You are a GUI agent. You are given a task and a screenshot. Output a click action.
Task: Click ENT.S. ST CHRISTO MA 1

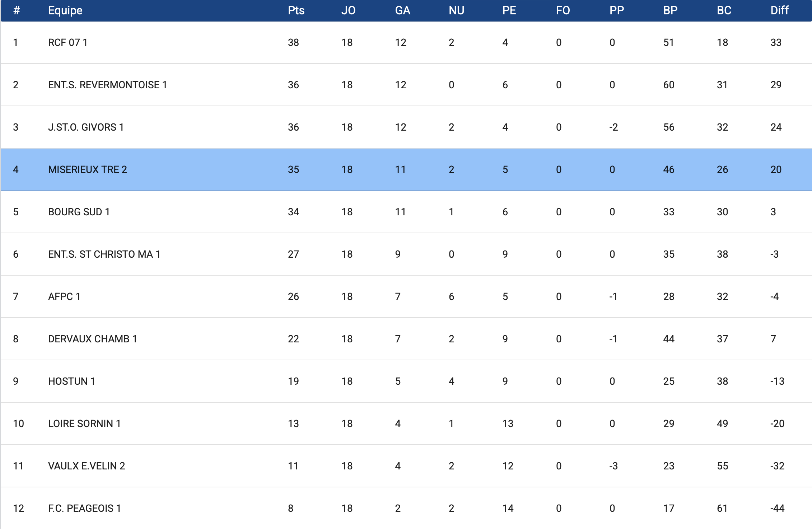tap(104, 254)
